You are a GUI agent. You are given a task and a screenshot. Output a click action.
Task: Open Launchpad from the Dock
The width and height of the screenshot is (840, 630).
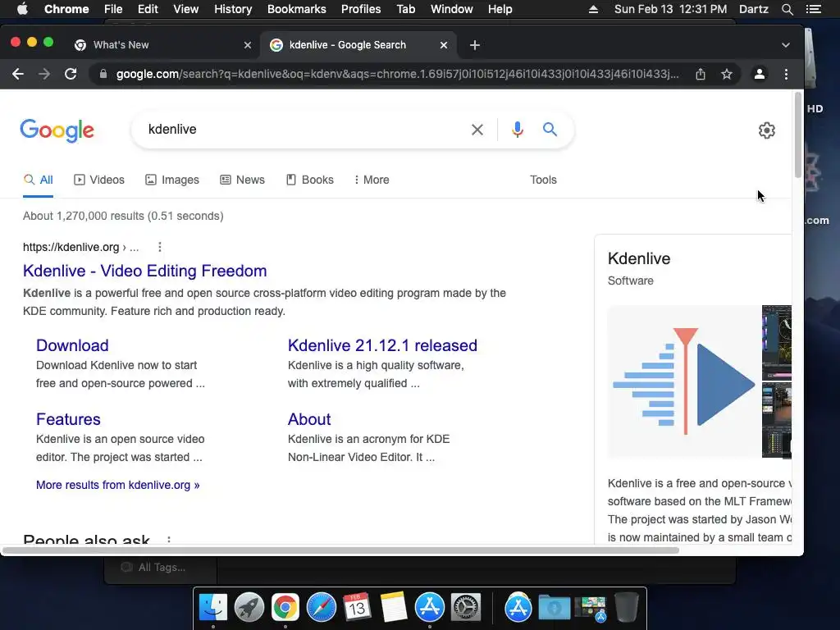tap(249, 607)
